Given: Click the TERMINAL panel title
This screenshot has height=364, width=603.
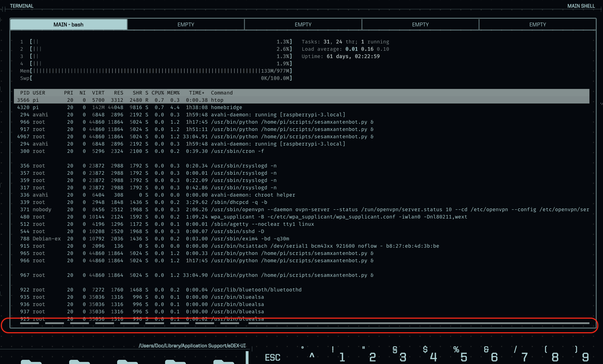Looking at the screenshot, I should click(22, 6).
